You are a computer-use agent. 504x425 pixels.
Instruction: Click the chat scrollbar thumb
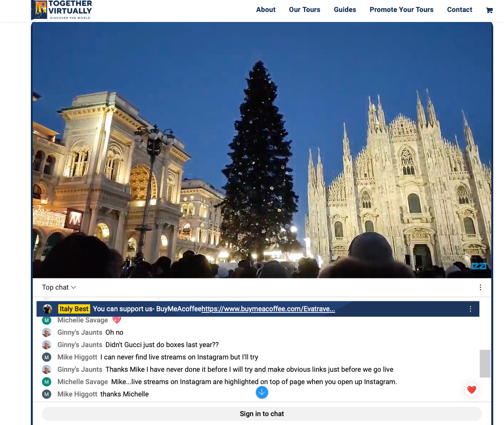(x=485, y=363)
